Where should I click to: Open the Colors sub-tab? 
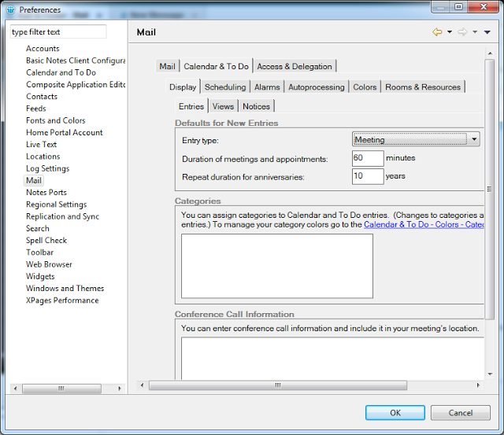(365, 87)
